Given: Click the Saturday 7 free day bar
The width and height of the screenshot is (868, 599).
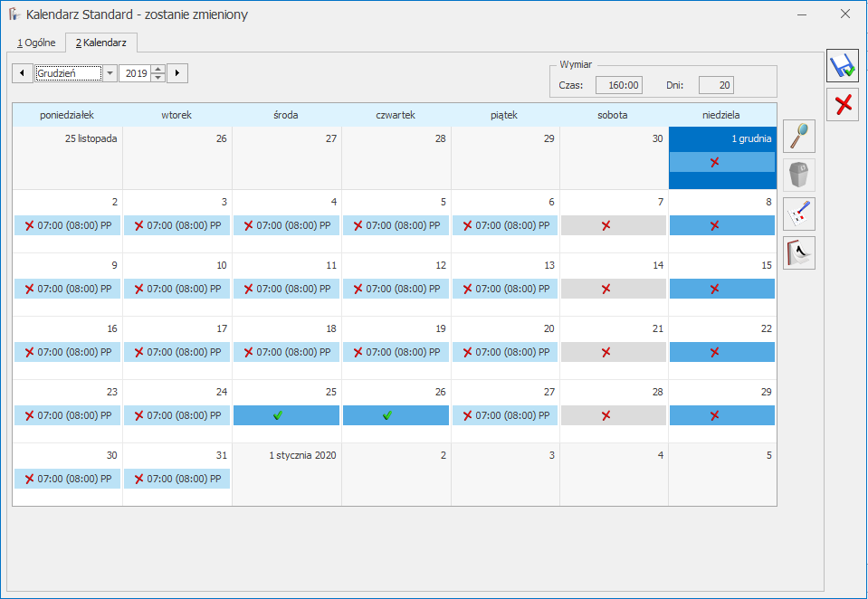Looking at the screenshot, I should [x=614, y=225].
